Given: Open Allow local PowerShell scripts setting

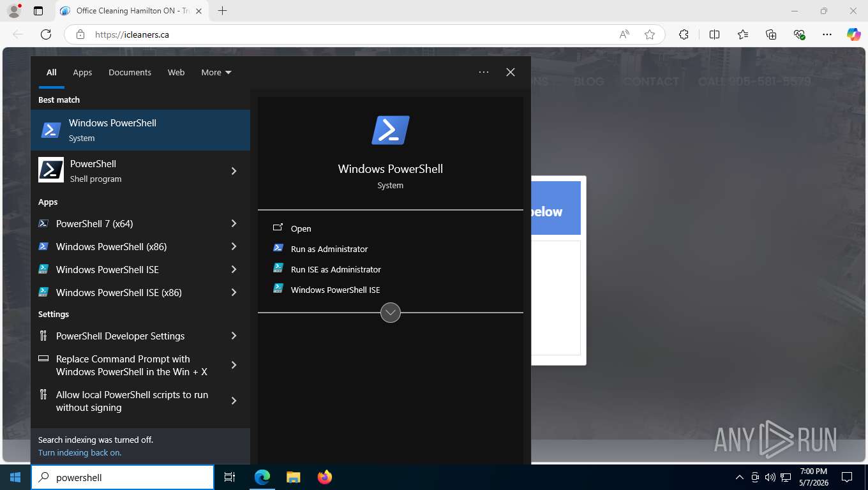Looking at the screenshot, I should [x=125, y=401].
